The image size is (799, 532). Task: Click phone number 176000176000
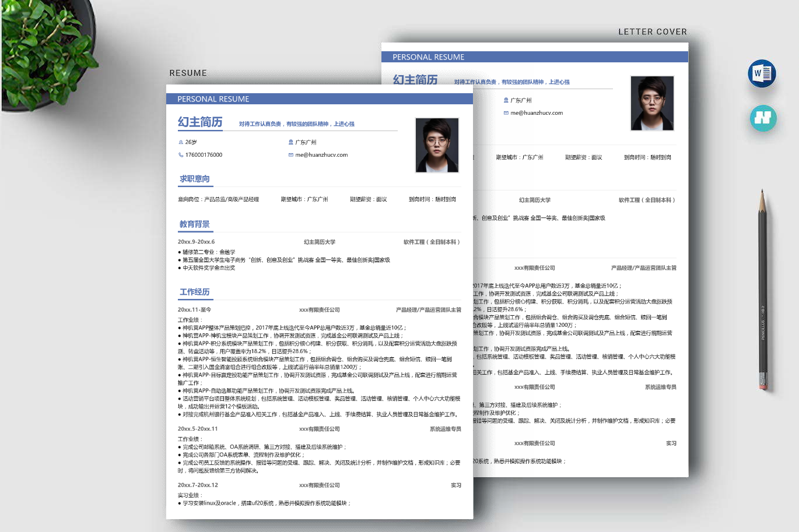pos(204,155)
